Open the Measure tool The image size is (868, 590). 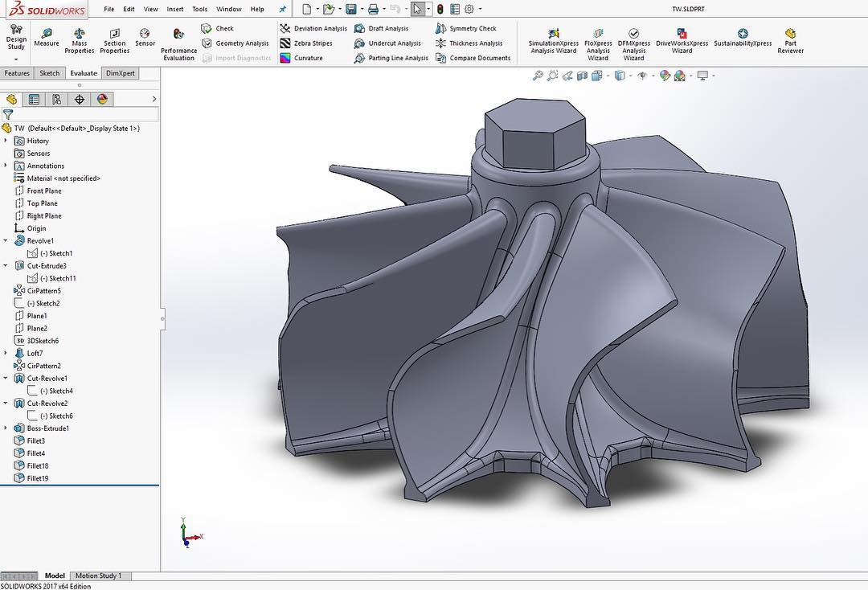click(x=46, y=37)
